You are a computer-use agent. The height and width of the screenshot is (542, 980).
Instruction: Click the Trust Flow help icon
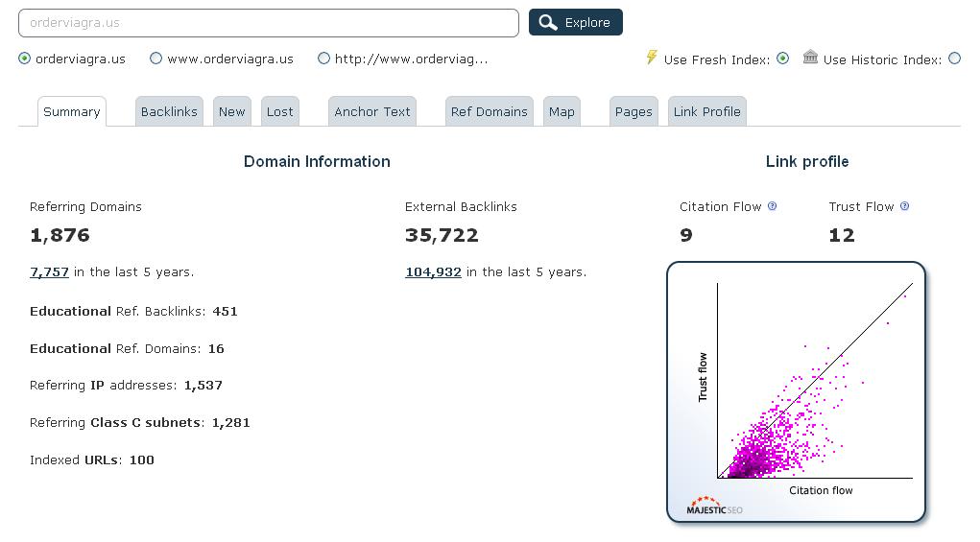click(x=904, y=206)
